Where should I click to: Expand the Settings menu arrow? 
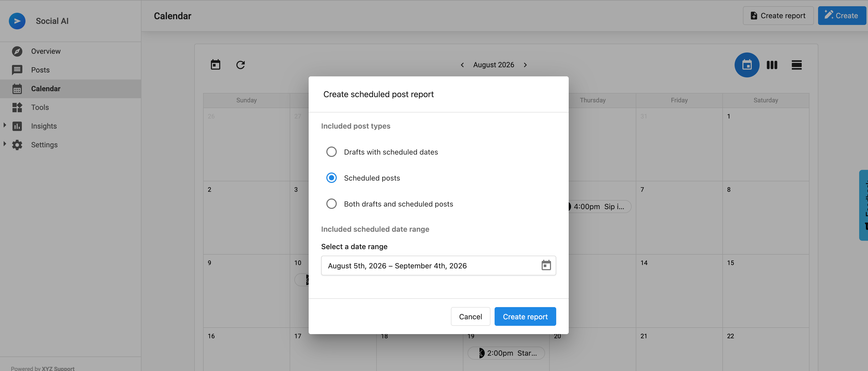coord(5,144)
